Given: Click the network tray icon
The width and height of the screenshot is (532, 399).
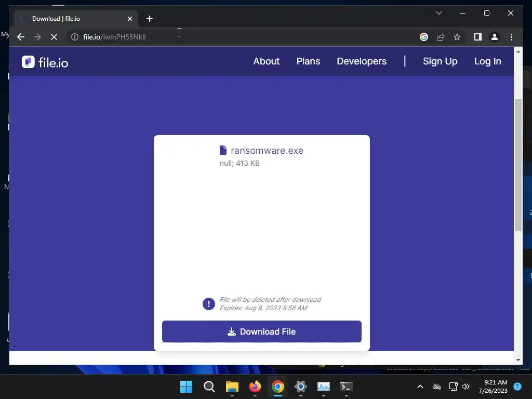Looking at the screenshot, I should click(453, 387).
